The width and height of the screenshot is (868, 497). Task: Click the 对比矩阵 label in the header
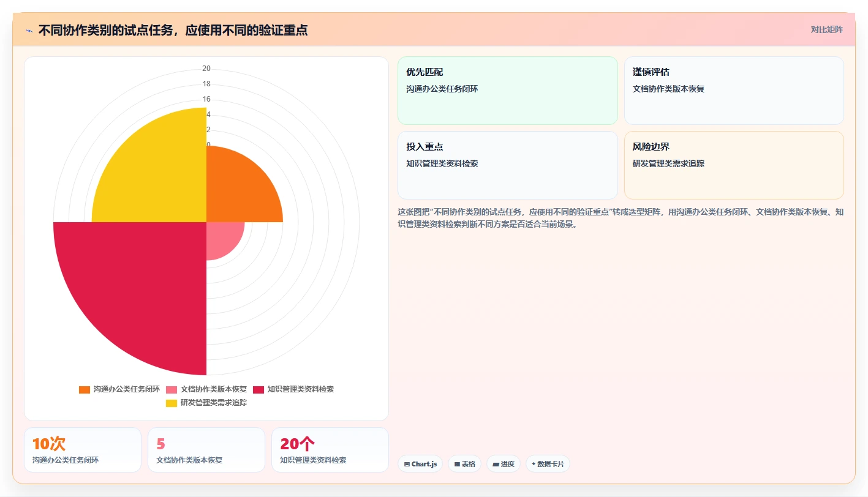click(826, 29)
